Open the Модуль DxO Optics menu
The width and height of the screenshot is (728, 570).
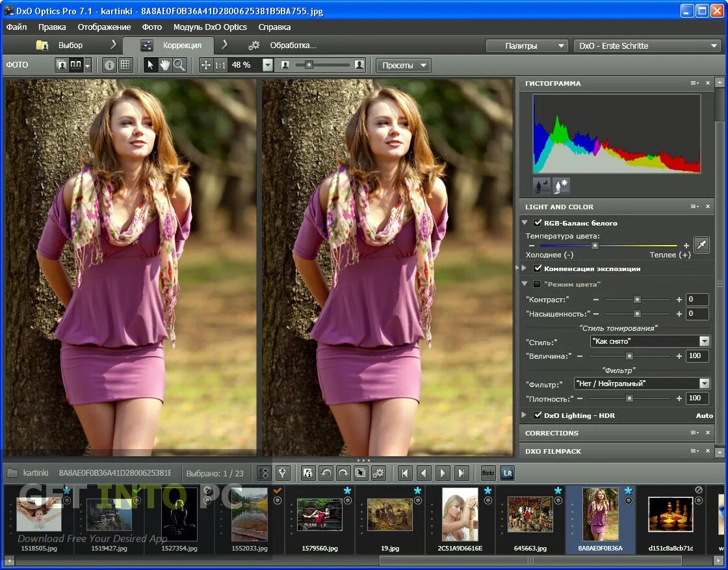(x=210, y=27)
